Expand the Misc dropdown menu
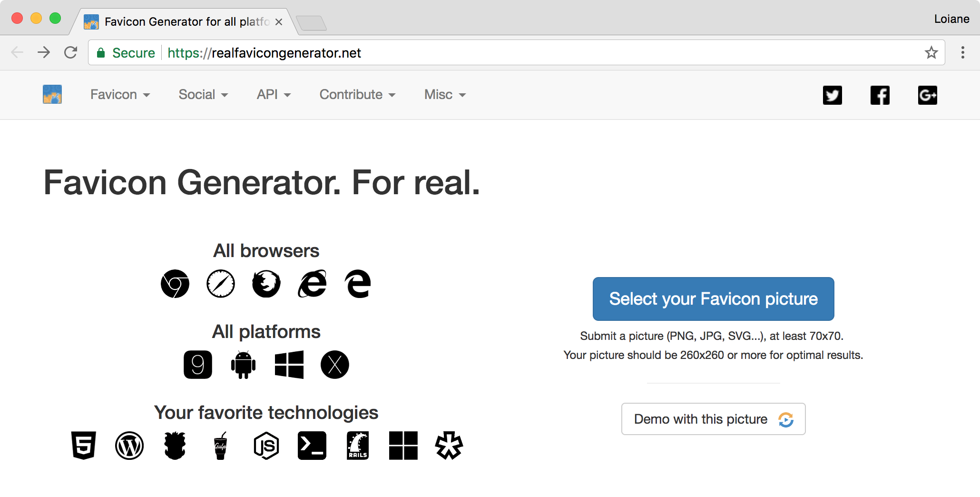This screenshot has height=497, width=980. (x=445, y=94)
